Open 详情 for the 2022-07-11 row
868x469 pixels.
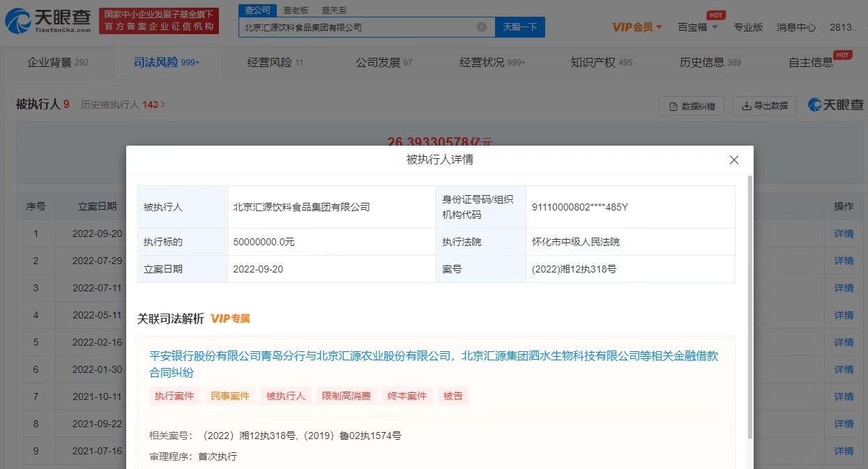point(844,288)
